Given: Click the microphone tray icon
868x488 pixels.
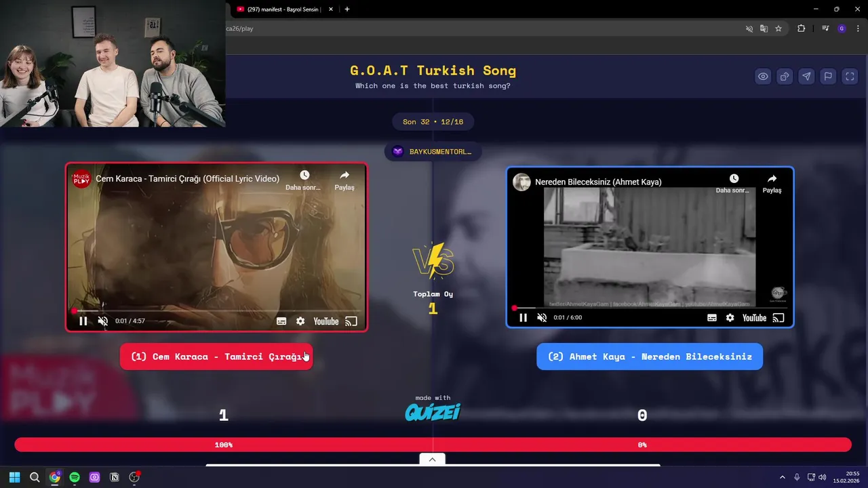Looking at the screenshot, I should pos(797,477).
